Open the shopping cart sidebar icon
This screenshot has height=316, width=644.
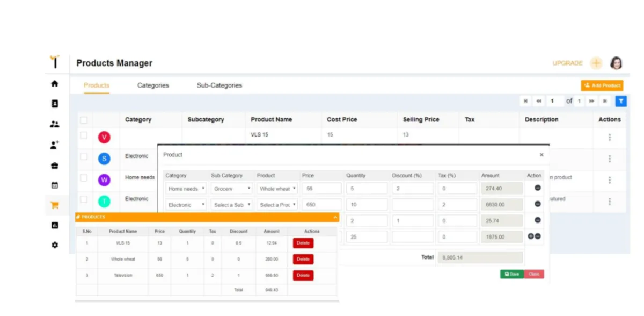pyautogui.click(x=54, y=205)
